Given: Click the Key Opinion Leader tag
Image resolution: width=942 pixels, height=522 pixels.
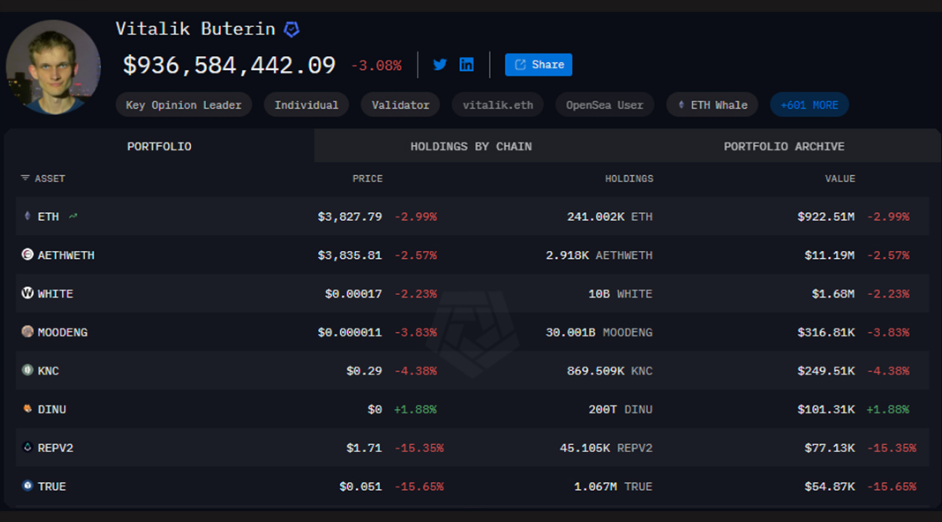Looking at the screenshot, I should point(184,105).
